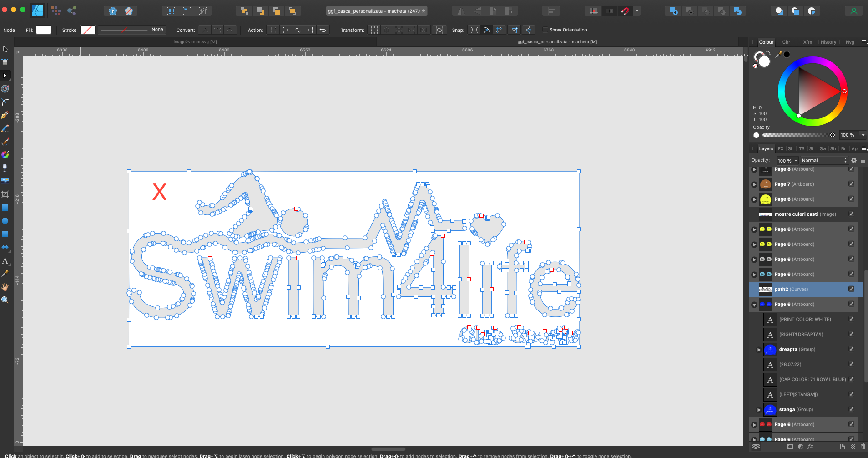
Task: Select the Pencil tool
Action: [5, 128]
